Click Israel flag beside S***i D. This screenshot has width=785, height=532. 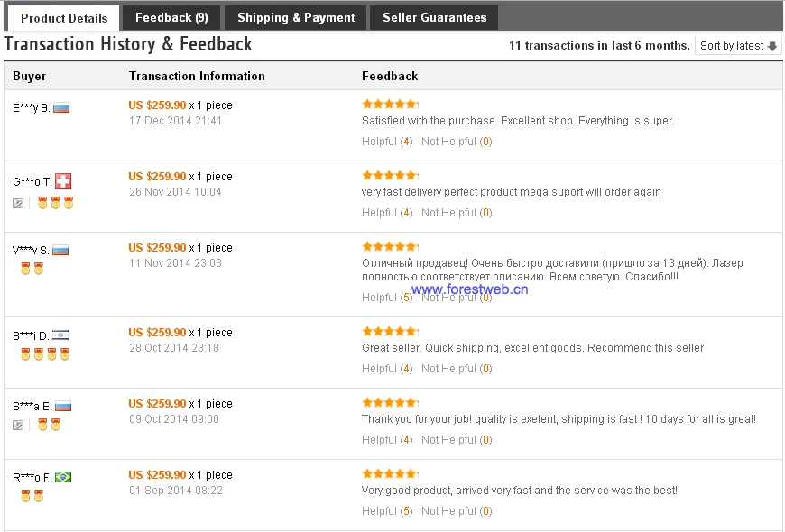(60, 335)
